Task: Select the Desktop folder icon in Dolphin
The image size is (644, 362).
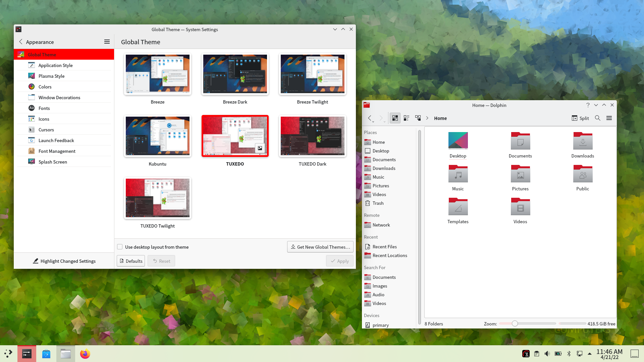Action: [458, 140]
